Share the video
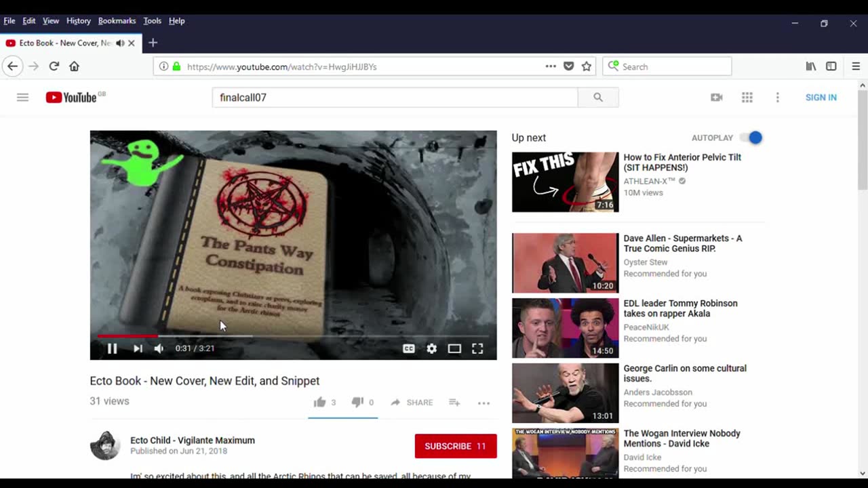 [x=412, y=403]
